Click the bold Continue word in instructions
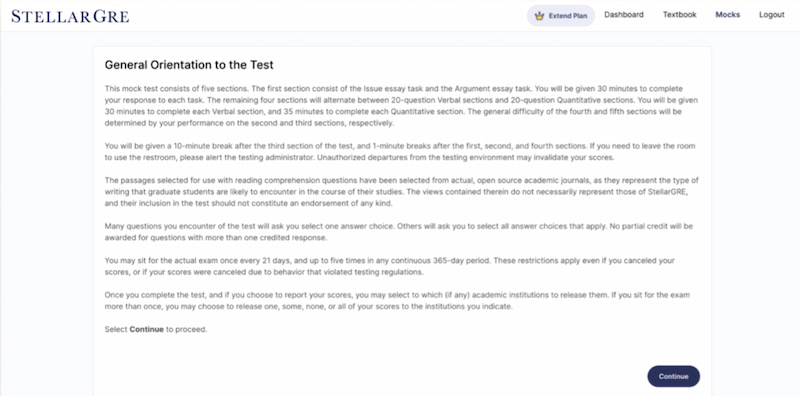The width and height of the screenshot is (800, 396). pyautogui.click(x=146, y=329)
